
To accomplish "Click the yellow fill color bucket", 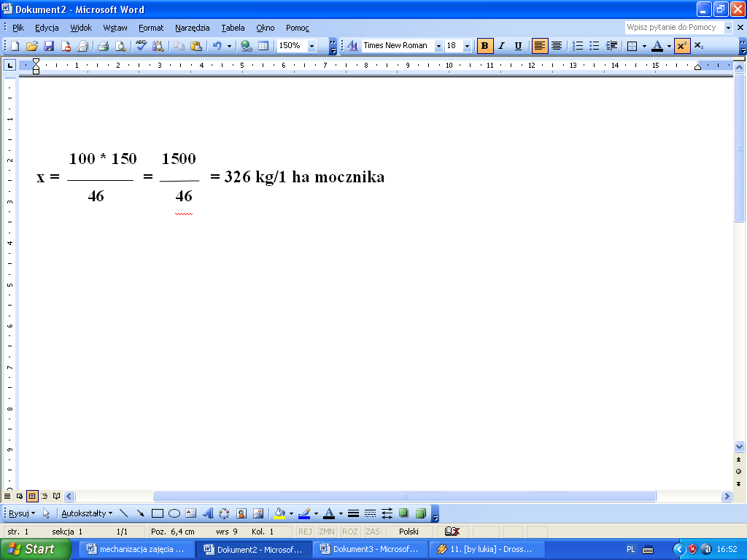I will tap(279, 513).
